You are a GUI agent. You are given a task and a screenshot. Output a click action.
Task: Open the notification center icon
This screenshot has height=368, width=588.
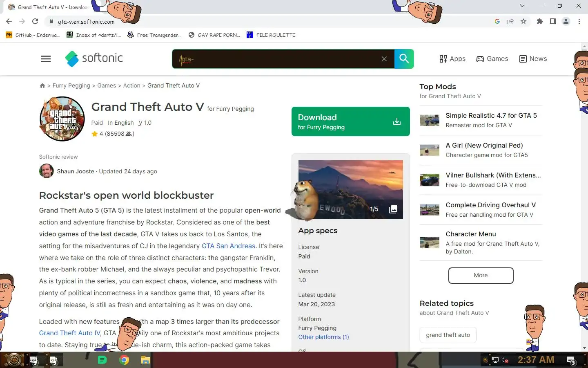pyautogui.click(x=571, y=360)
